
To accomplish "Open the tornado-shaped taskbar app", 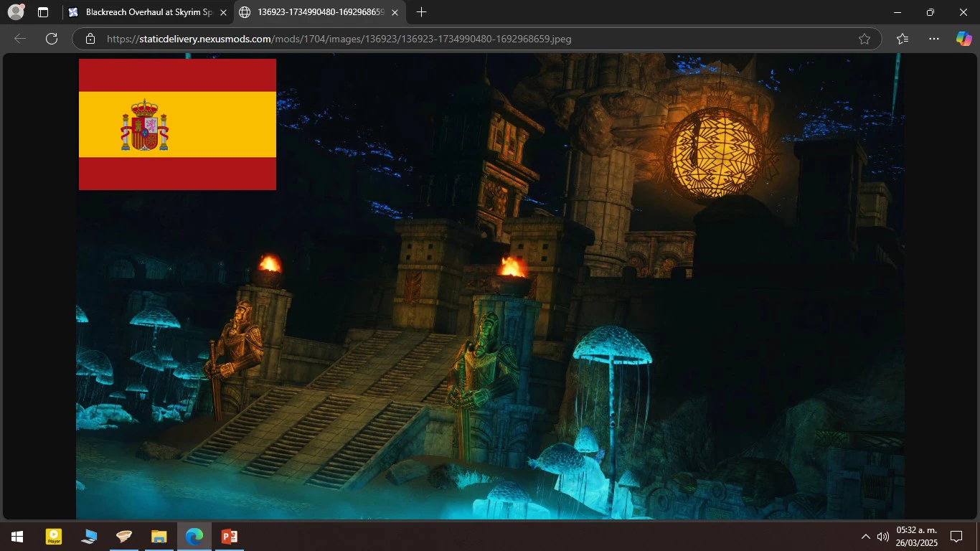I will [124, 537].
